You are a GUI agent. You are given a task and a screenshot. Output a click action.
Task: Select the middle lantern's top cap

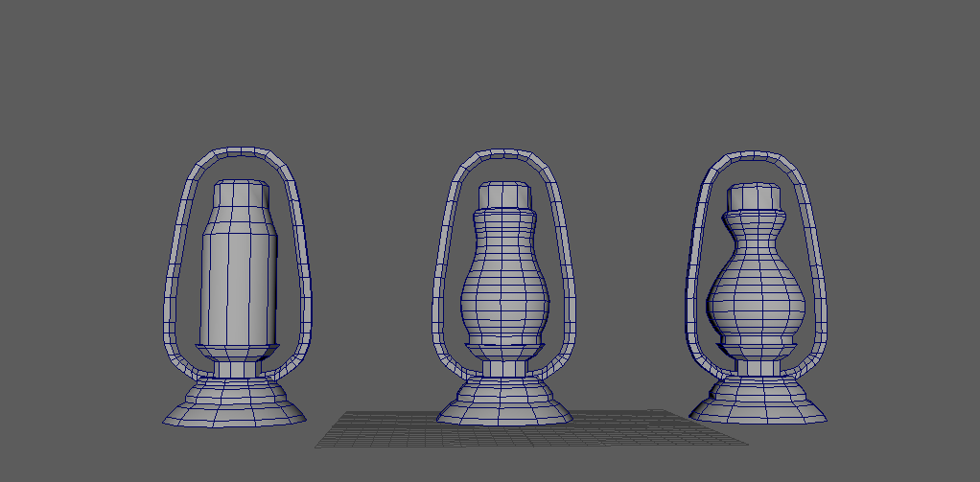tap(504, 195)
